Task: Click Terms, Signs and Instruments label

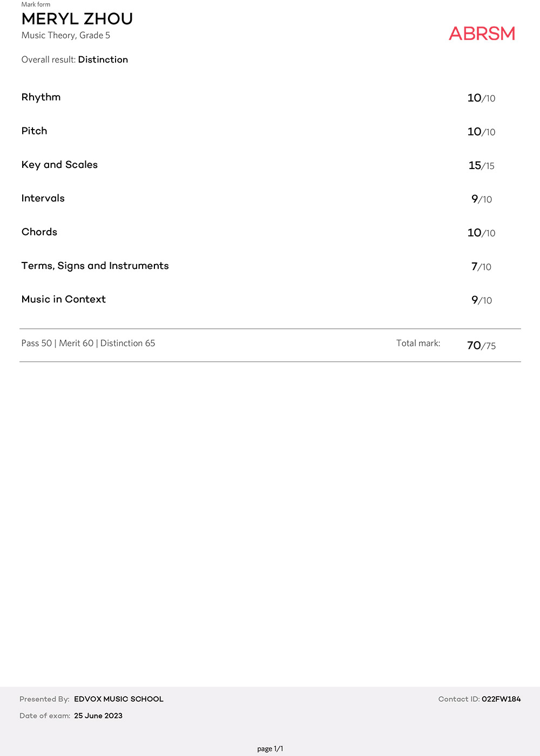Action: (95, 266)
